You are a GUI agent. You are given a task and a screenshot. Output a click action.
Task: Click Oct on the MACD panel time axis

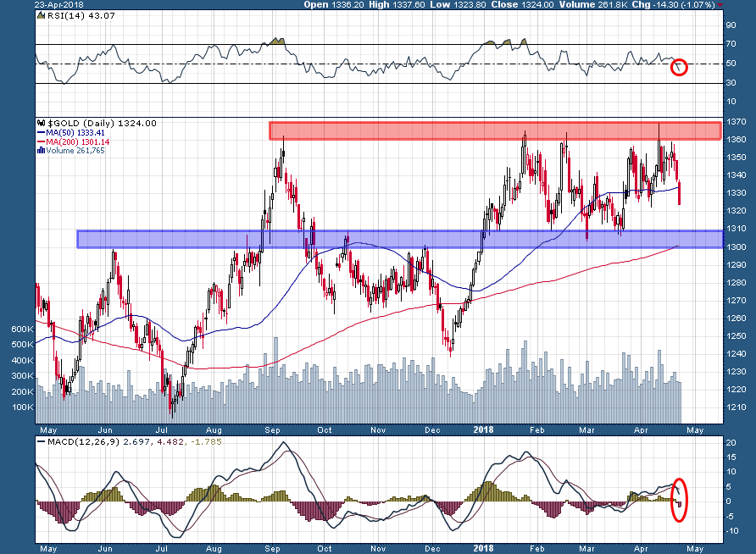pyautogui.click(x=325, y=549)
